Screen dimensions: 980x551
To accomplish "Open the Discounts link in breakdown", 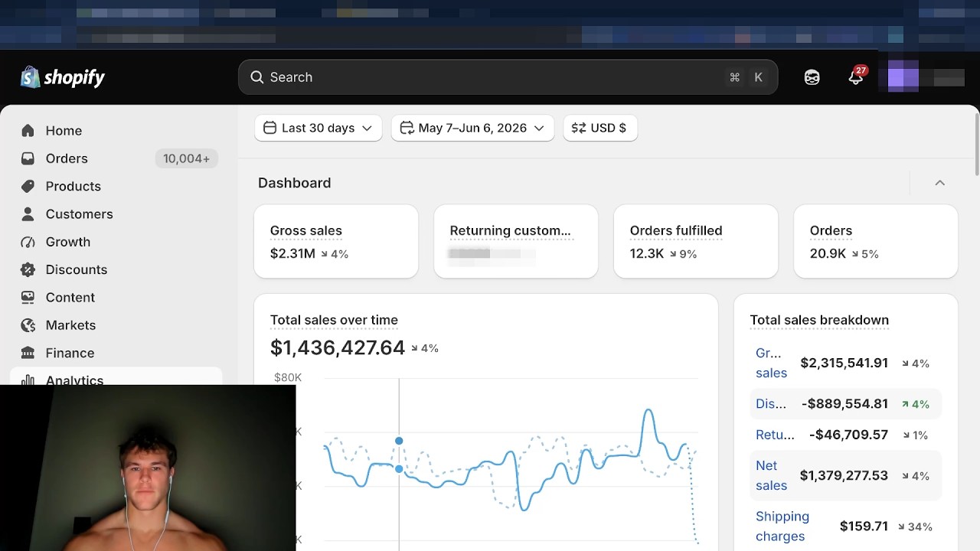I will 771,404.
